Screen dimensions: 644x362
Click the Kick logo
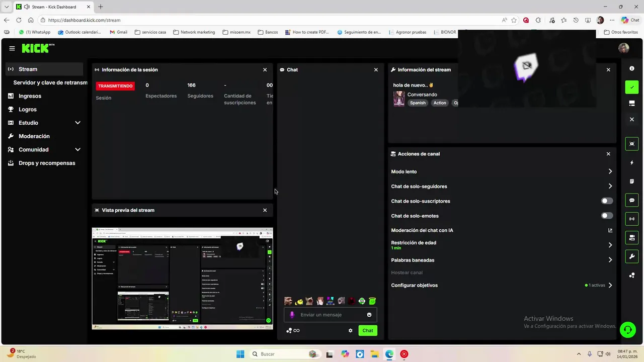[x=38, y=48]
